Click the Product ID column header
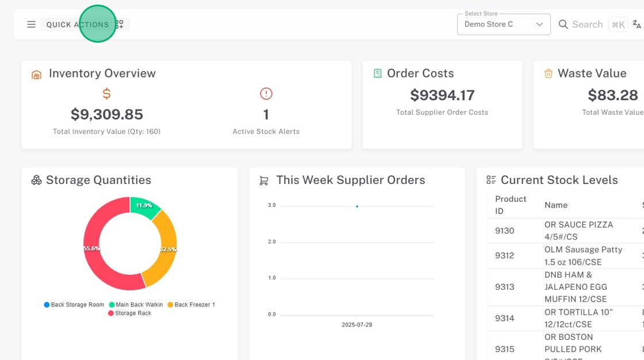Screen dimensions: 644x360 point(511,205)
